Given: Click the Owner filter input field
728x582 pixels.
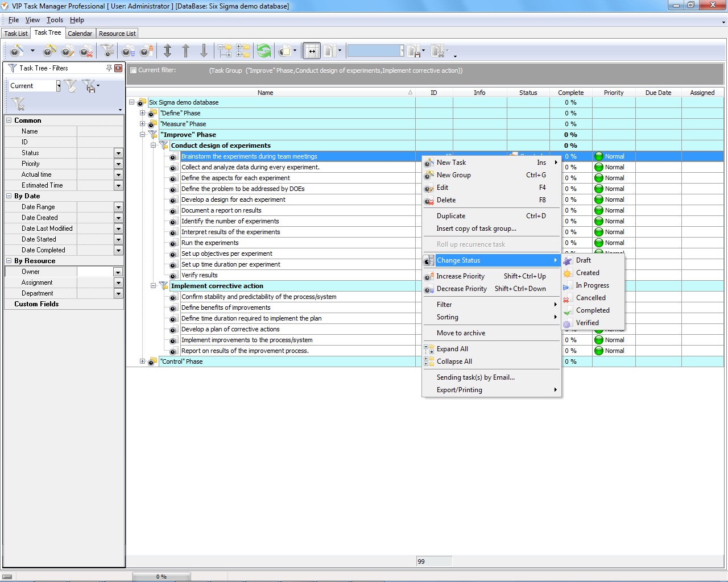Looking at the screenshot, I should [x=95, y=272].
